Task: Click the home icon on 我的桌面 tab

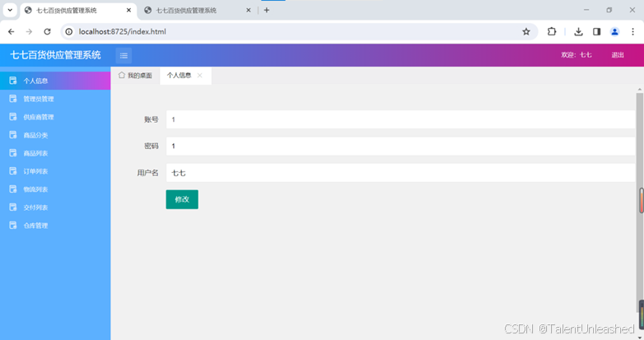Action: coord(122,75)
